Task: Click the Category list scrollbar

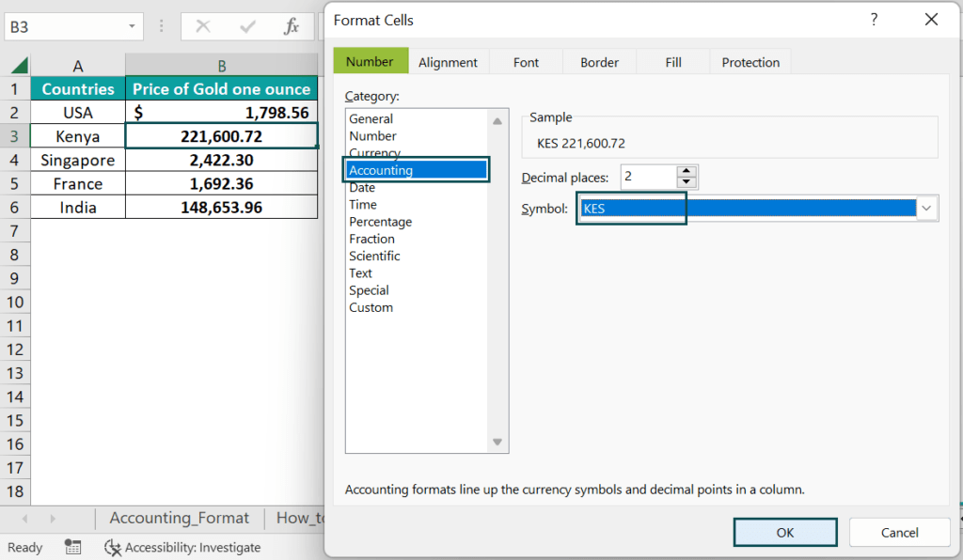Action: (497, 282)
